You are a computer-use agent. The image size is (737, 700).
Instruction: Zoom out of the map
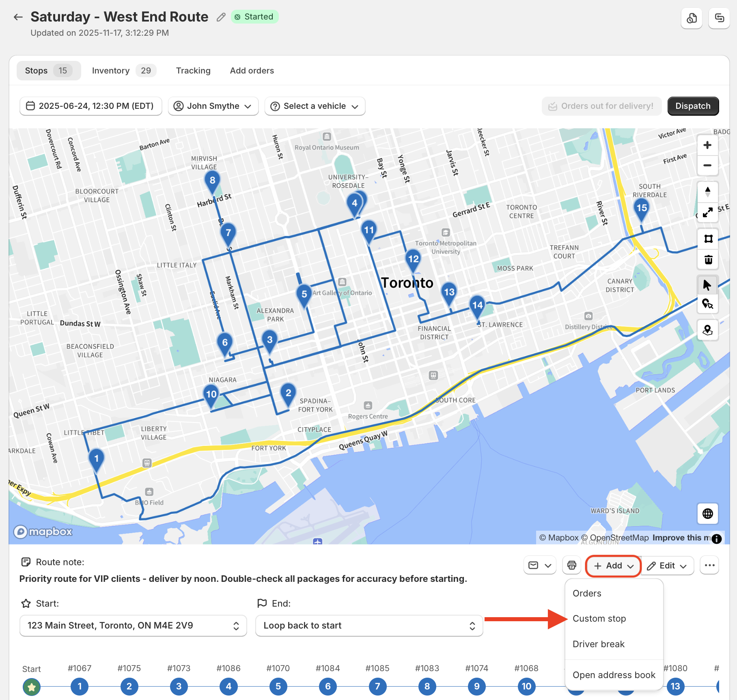point(707,165)
